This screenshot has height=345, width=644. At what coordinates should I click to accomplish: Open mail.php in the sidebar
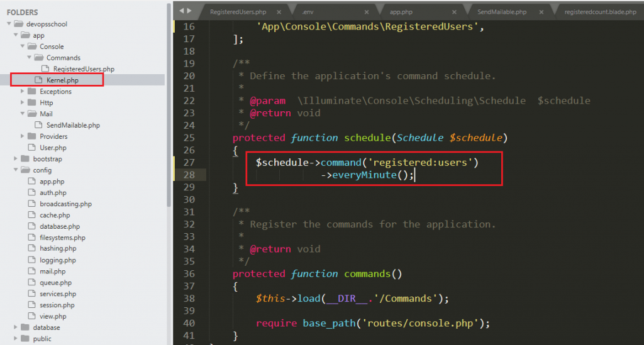point(52,271)
